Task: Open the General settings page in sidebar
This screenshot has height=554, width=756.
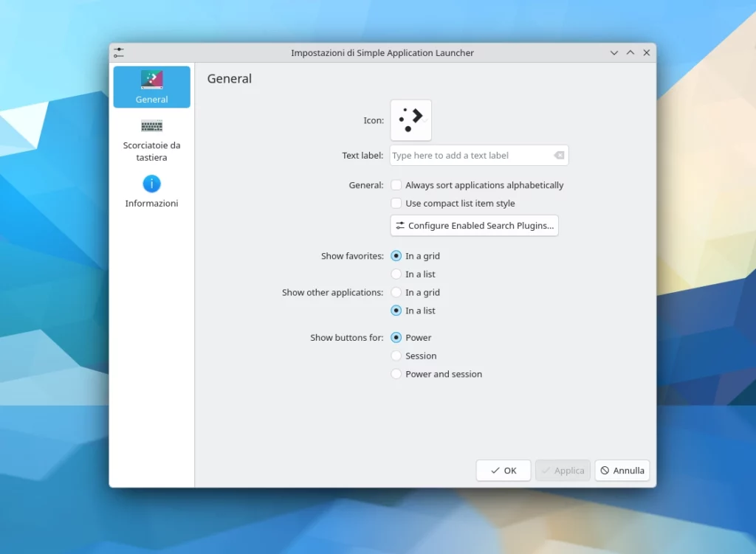Action: 151,87
